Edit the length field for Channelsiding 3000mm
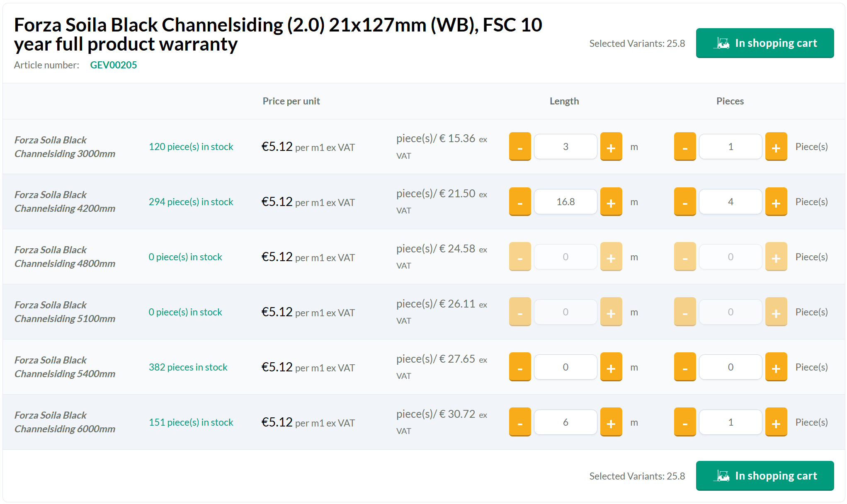This screenshot has height=504, width=847. click(x=565, y=147)
